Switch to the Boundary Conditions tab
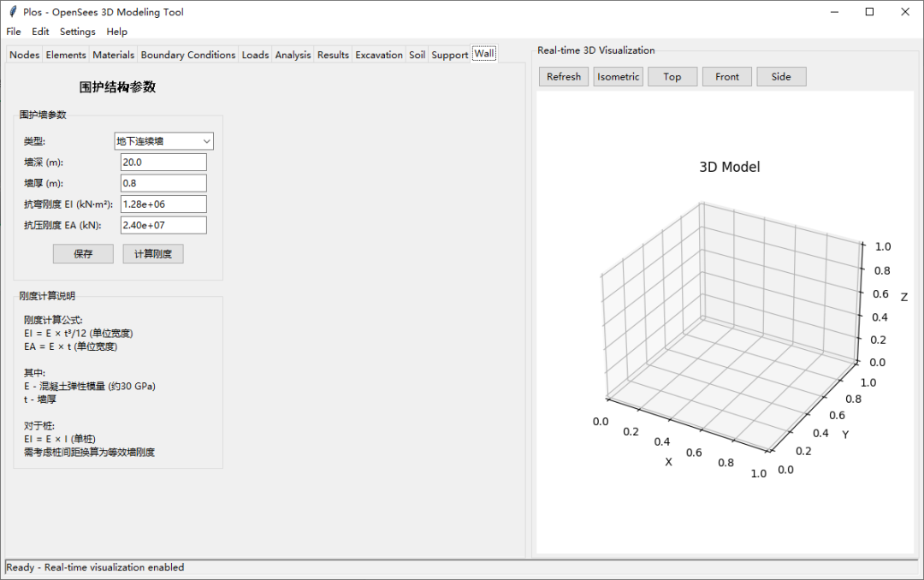Viewport: 924px width, 580px height. 188,55
